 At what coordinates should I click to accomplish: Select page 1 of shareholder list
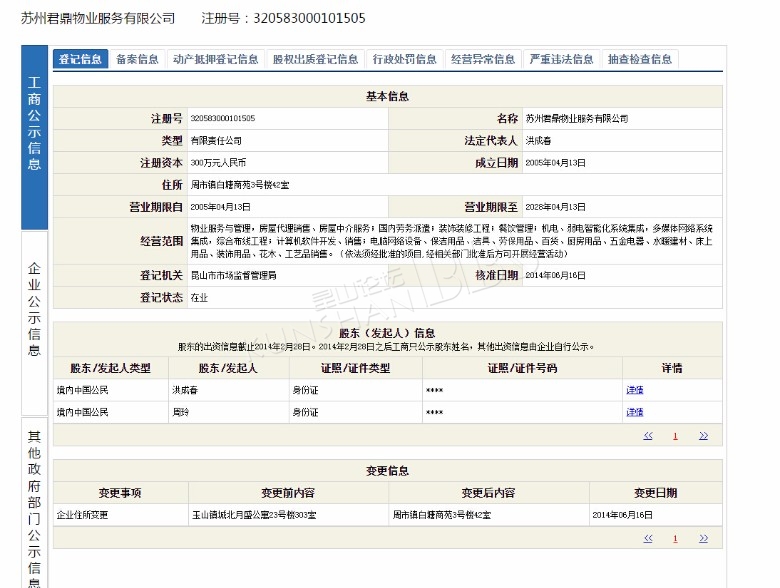click(x=676, y=436)
